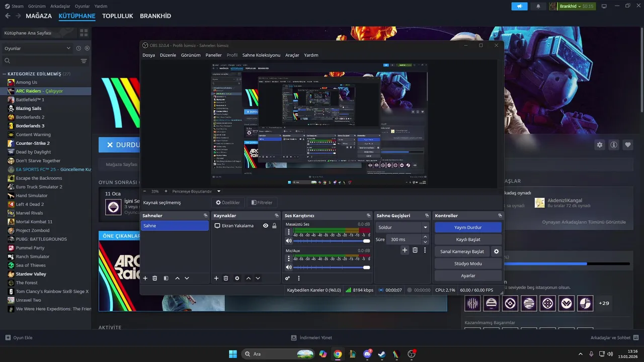This screenshot has width=644, height=362.
Task: Open Mic/Aux three-dot options
Action: point(289,258)
